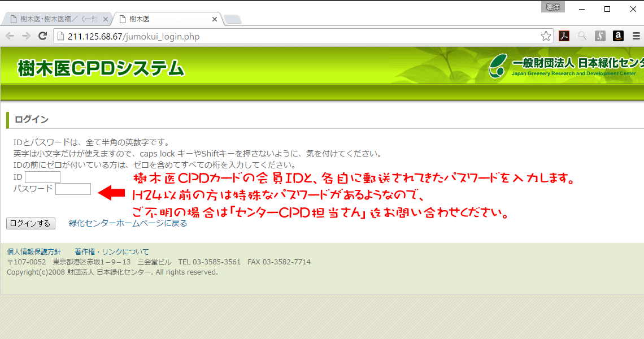This screenshot has width=644, height=339.
Task: Open 緑化センターホームページに戻る link
Action: pyautogui.click(x=128, y=224)
